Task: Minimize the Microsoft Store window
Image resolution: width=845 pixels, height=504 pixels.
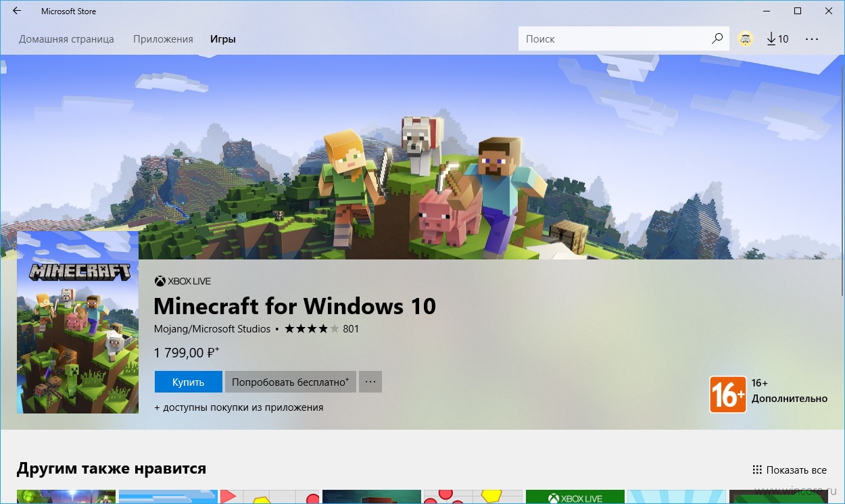Action: click(x=767, y=11)
